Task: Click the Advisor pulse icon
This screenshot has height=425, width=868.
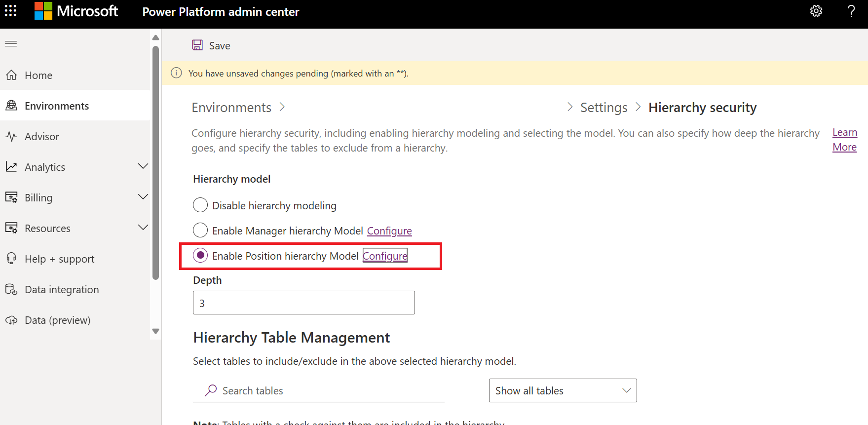Action: tap(11, 136)
